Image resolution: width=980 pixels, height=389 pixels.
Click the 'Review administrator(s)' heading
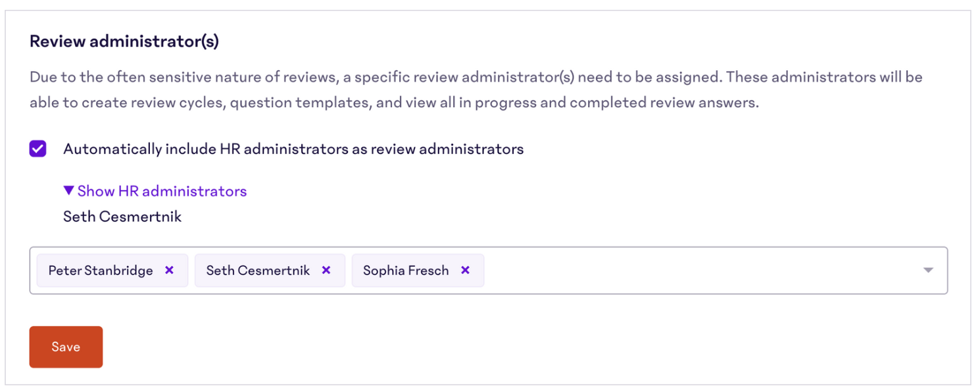click(124, 41)
